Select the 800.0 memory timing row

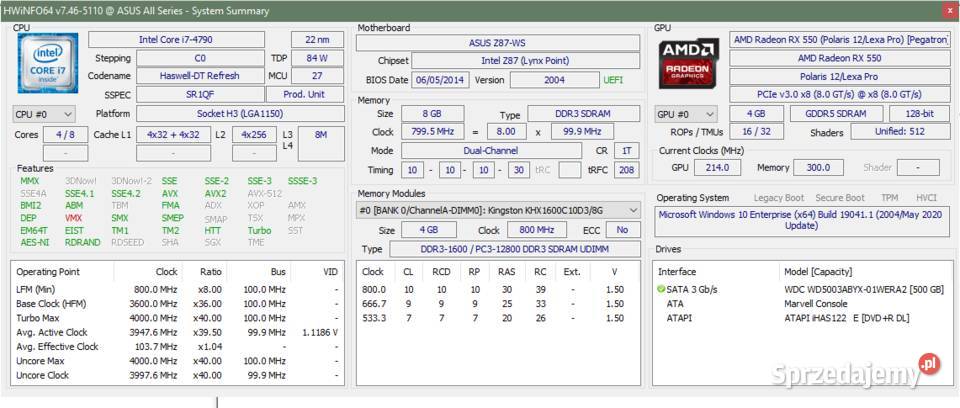point(497,289)
